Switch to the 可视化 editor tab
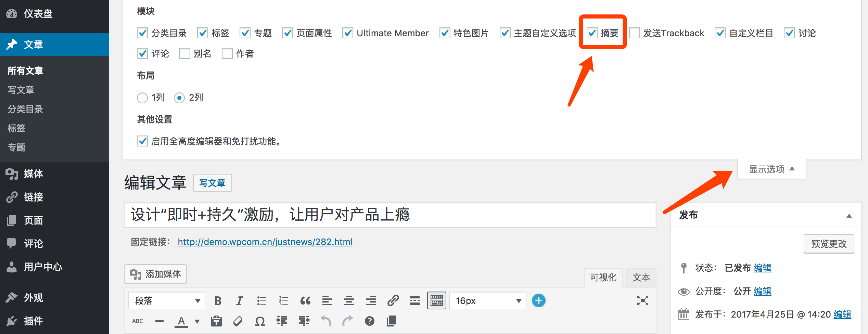This screenshot has width=868, height=334. [603, 278]
